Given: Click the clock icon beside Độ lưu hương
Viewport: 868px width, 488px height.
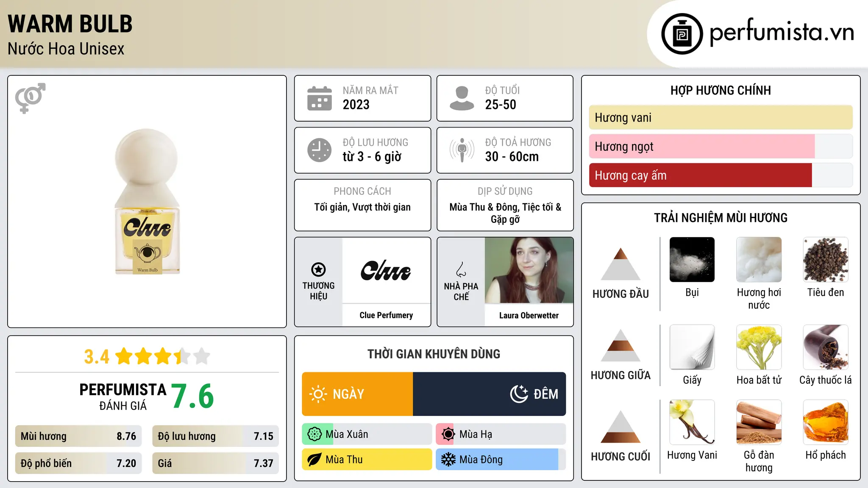Looking at the screenshot, I should (320, 150).
